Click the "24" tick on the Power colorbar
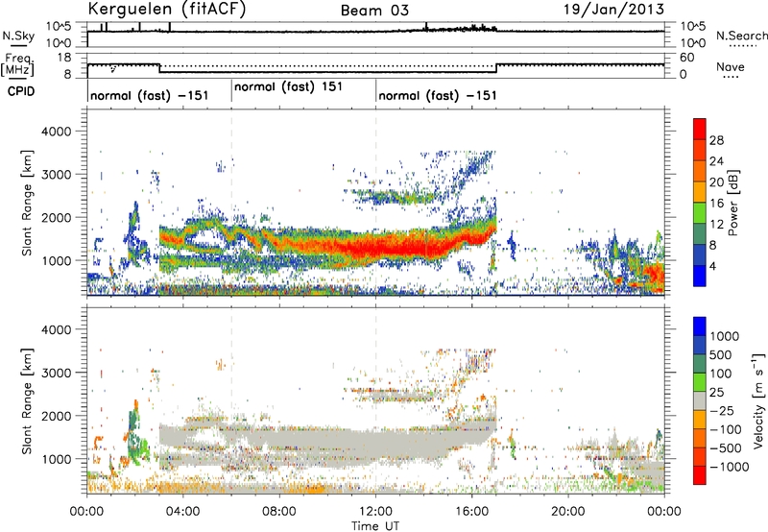 [716, 161]
